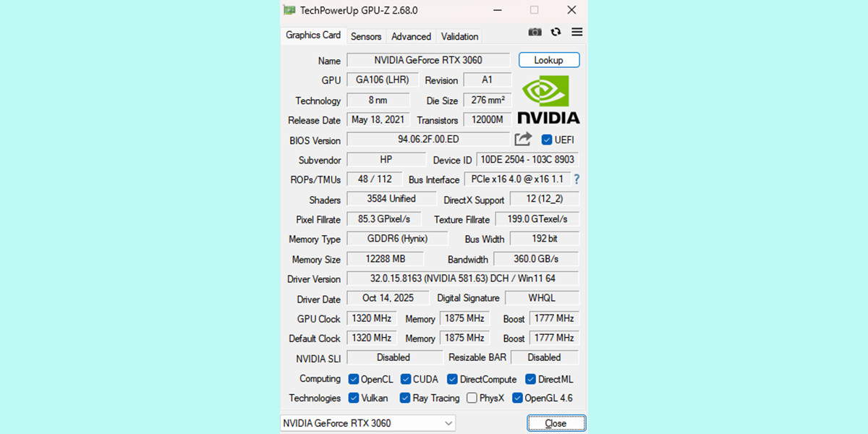Image resolution: width=868 pixels, height=434 pixels.
Task: Click the Lookup button
Action: (549, 59)
